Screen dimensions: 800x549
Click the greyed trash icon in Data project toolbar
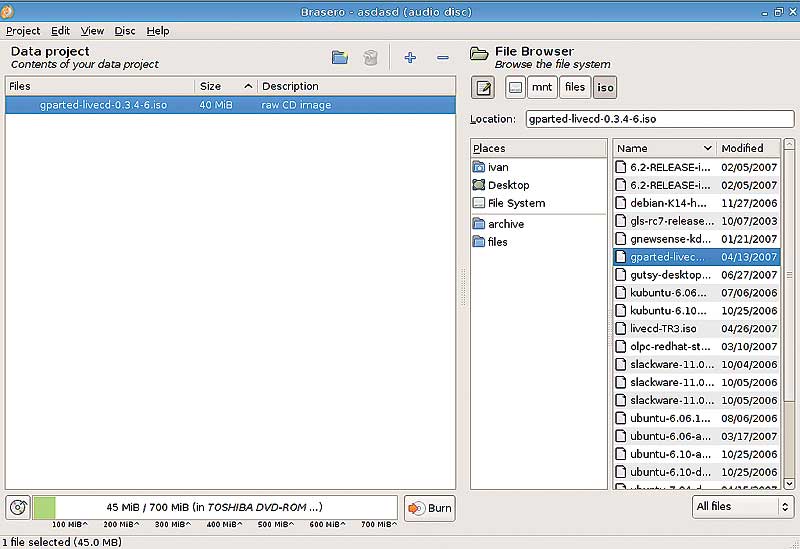coord(370,57)
